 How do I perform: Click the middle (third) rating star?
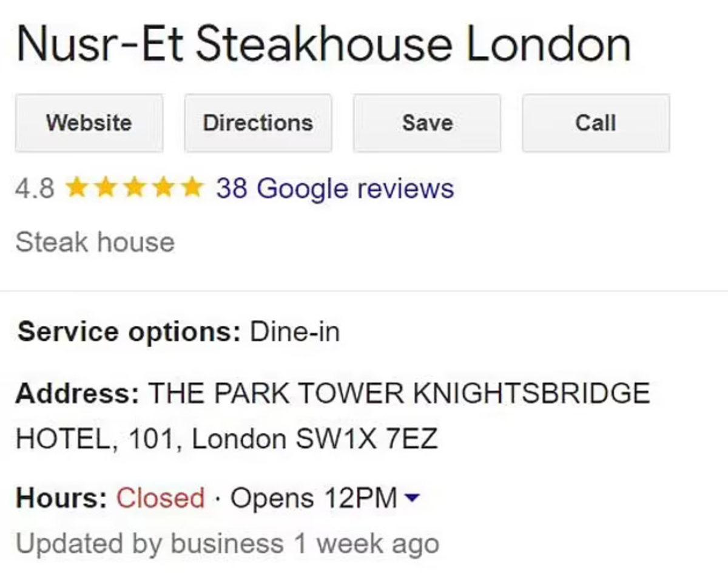133,188
